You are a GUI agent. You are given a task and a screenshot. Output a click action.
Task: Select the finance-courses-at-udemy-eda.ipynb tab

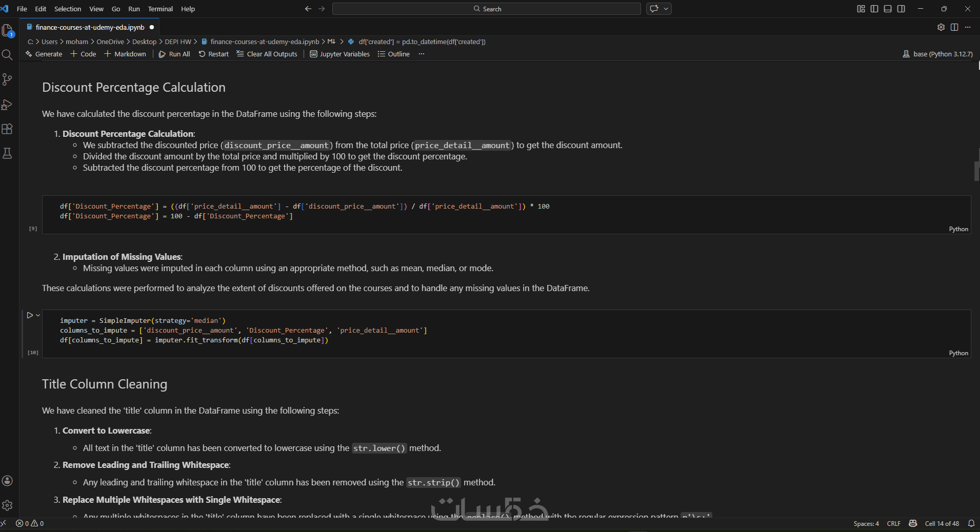90,27
